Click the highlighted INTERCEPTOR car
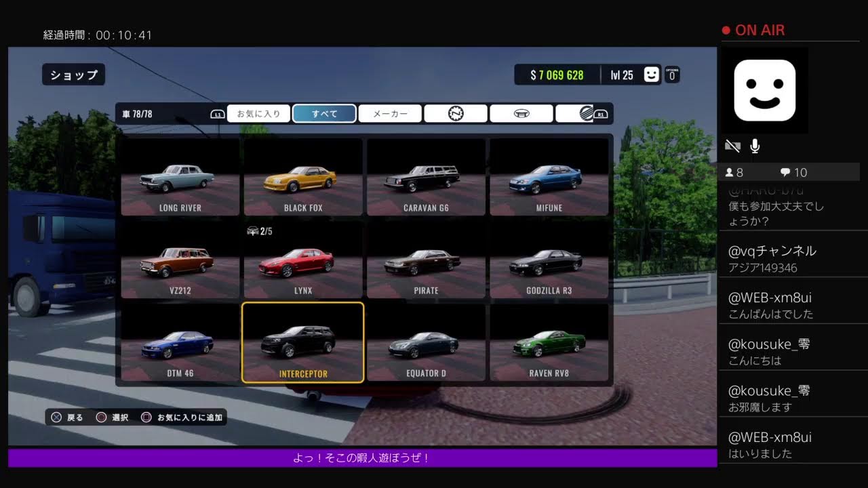 (303, 343)
